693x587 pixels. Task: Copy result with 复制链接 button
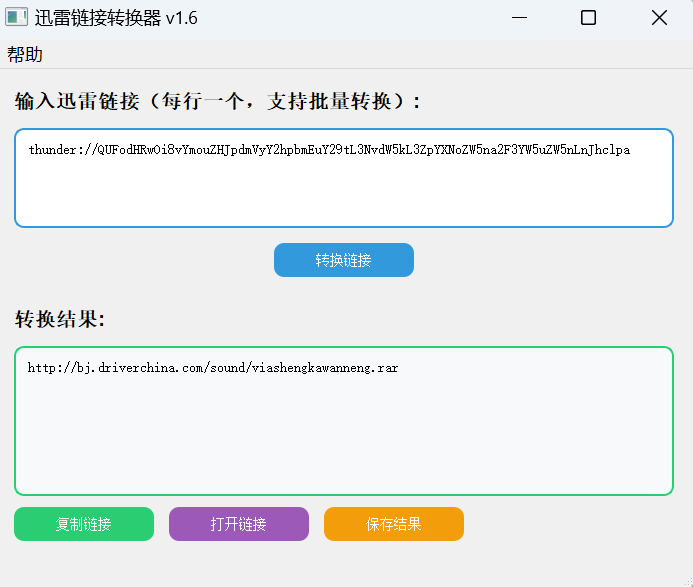tap(84, 524)
